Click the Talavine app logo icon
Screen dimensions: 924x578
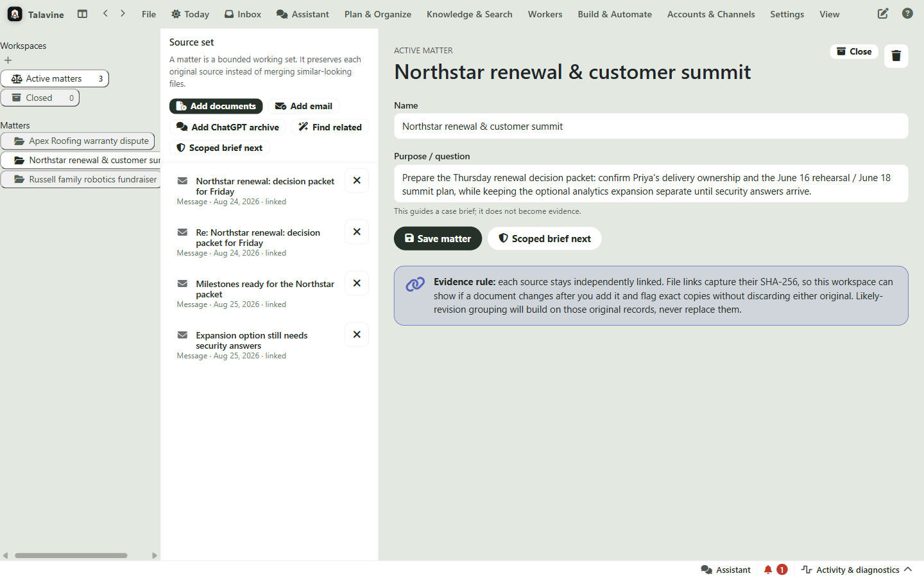[x=15, y=13]
